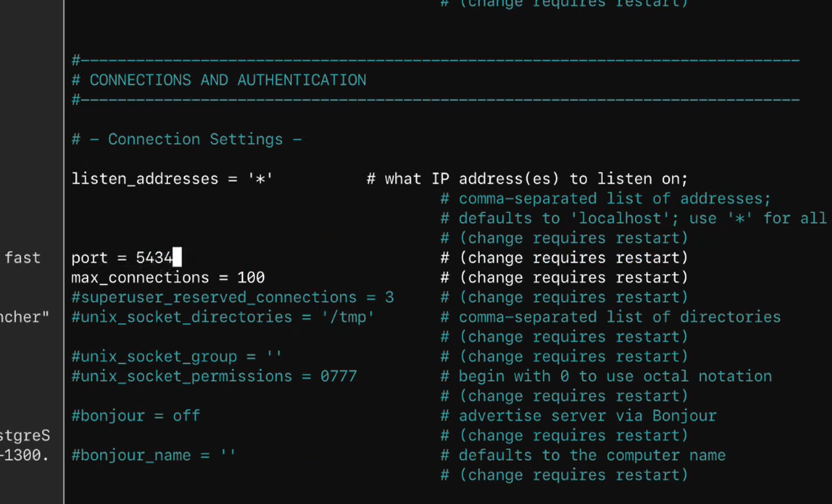
Task: Click comment "what IP address(es) to listen on"
Action: click(x=536, y=179)
